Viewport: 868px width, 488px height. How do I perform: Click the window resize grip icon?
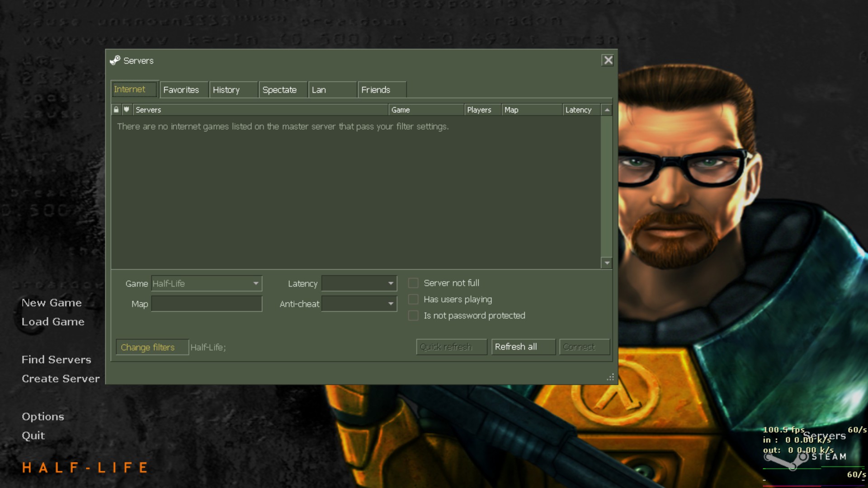tap(610, 377)
